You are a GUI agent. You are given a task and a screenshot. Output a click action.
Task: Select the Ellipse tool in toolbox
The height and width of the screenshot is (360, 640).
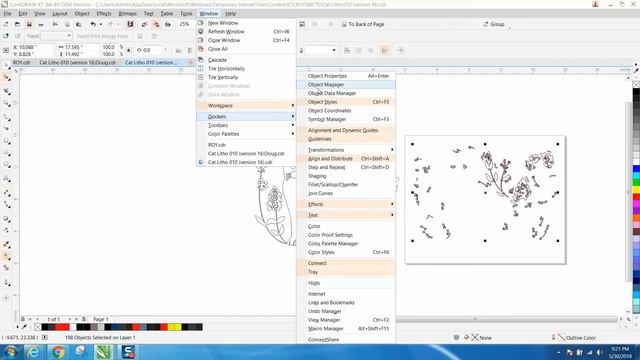point(7,153)
